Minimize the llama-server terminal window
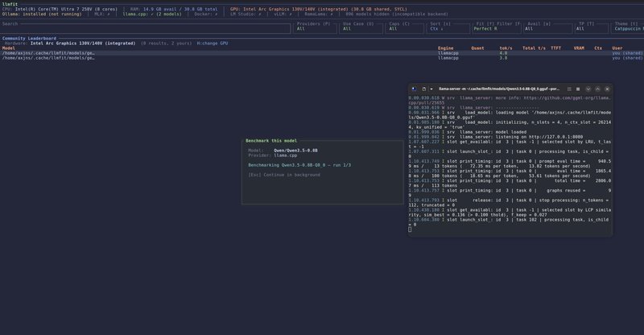644x335 pixels. coord(588,89)
